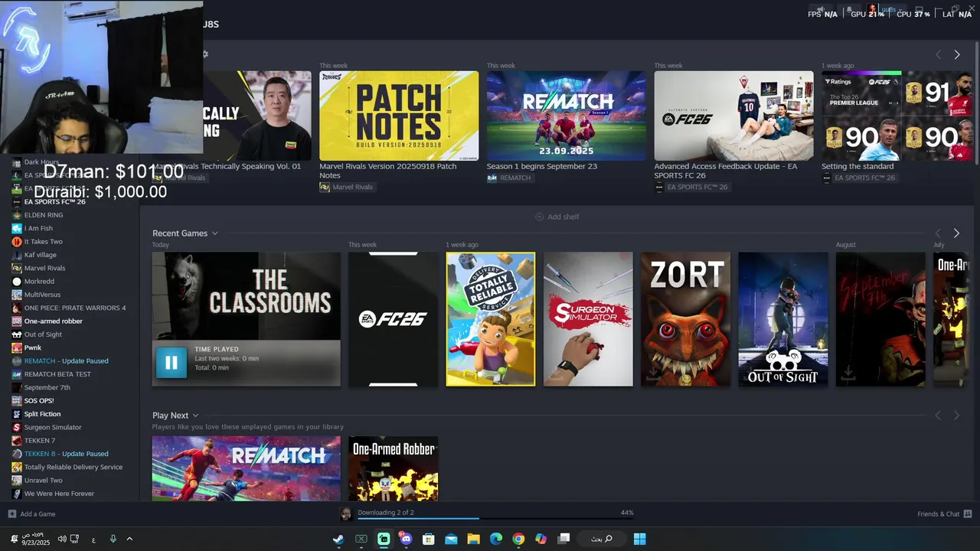
Task: Click the Add a Game plus icon
Action: 11,514
